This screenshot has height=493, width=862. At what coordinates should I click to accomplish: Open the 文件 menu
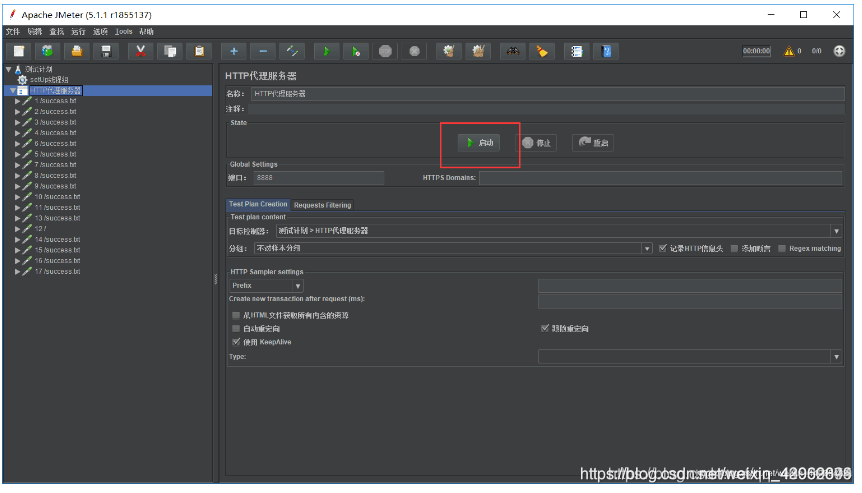13,32
